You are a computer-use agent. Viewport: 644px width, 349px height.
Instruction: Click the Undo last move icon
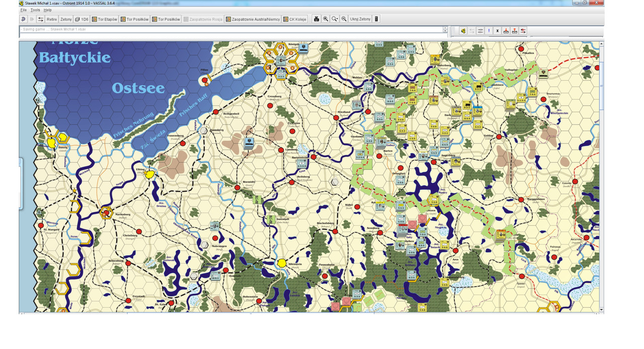pyautogui.click(x=23, y=19)
